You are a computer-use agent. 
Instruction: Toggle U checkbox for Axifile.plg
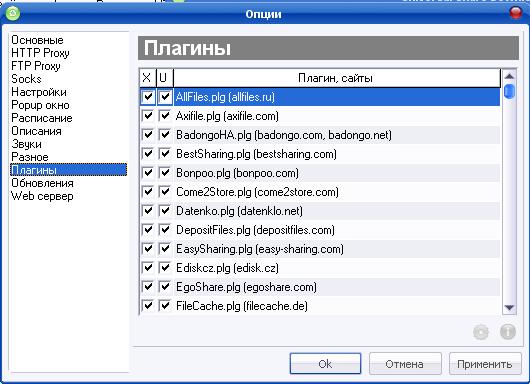165,116
